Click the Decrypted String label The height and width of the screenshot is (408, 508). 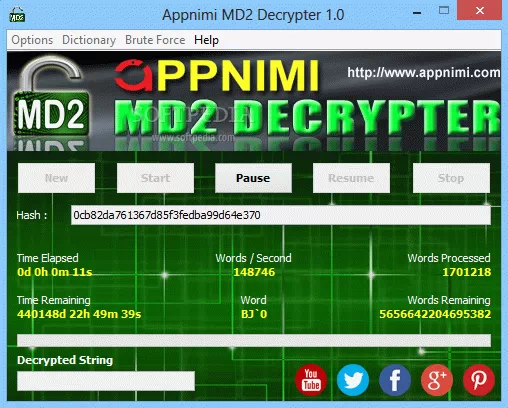tap(65, 360)
